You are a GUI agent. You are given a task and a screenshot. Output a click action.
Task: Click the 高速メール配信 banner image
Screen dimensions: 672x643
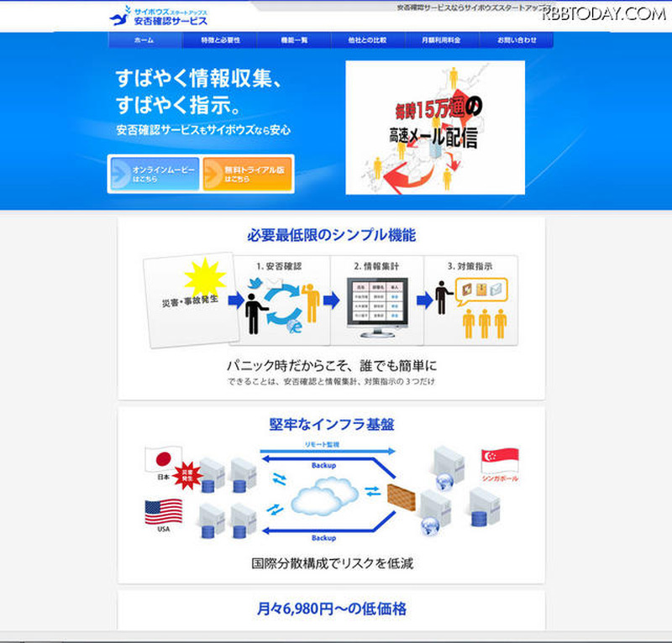434,127
